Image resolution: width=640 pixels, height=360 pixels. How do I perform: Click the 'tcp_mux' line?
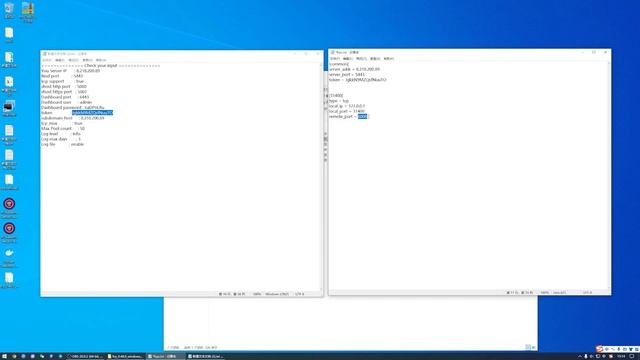click(x=62, y=123)
